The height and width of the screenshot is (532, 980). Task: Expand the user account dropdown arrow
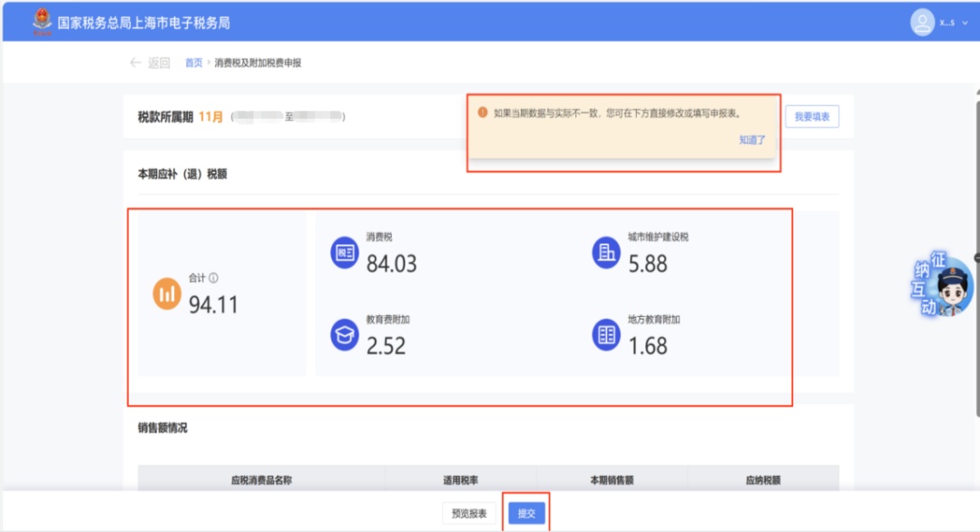coord(965,23)
